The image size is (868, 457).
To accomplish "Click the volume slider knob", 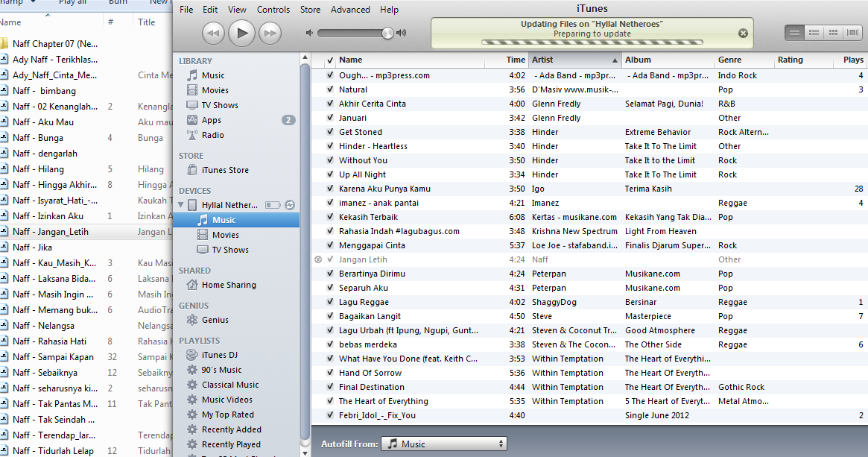I will (x=387, y=34).
